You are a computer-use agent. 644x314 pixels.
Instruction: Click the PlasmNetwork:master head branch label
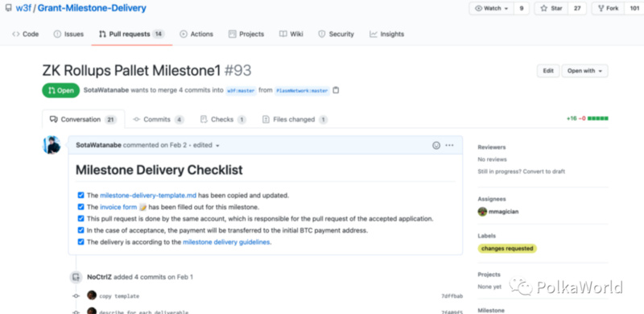pos(303,91)
